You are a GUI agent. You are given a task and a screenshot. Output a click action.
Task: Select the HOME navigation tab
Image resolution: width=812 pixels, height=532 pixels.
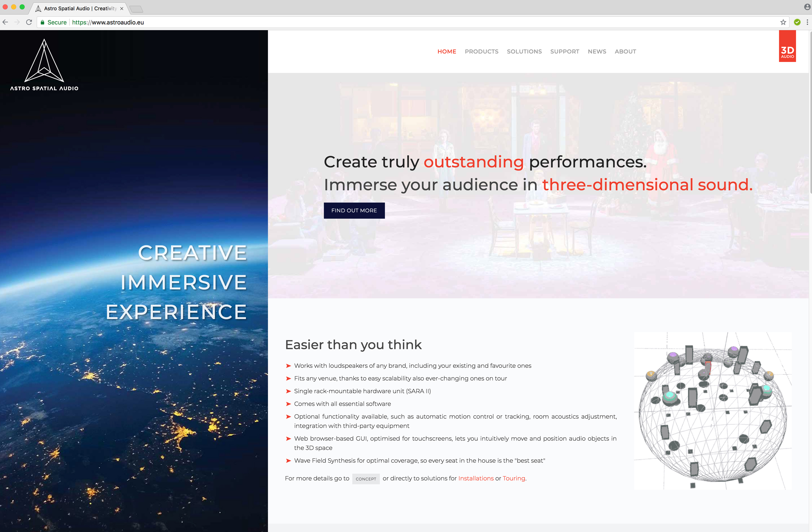click(447, 52)
